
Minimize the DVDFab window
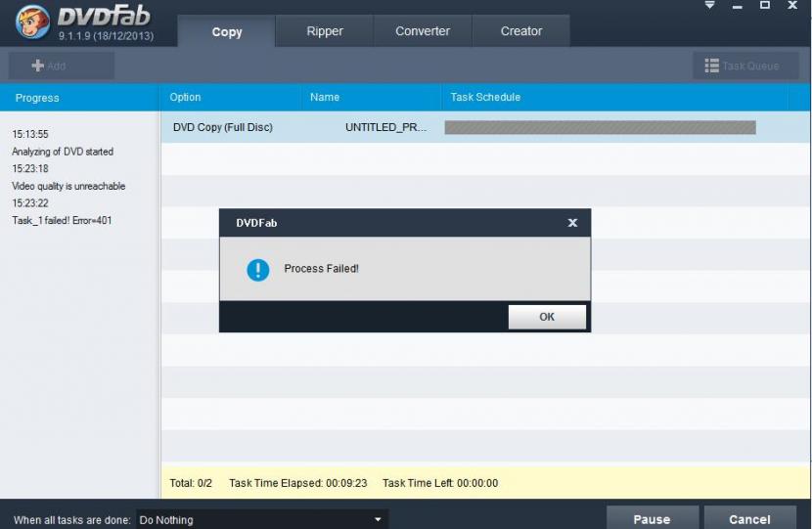(x=738, y=6)
